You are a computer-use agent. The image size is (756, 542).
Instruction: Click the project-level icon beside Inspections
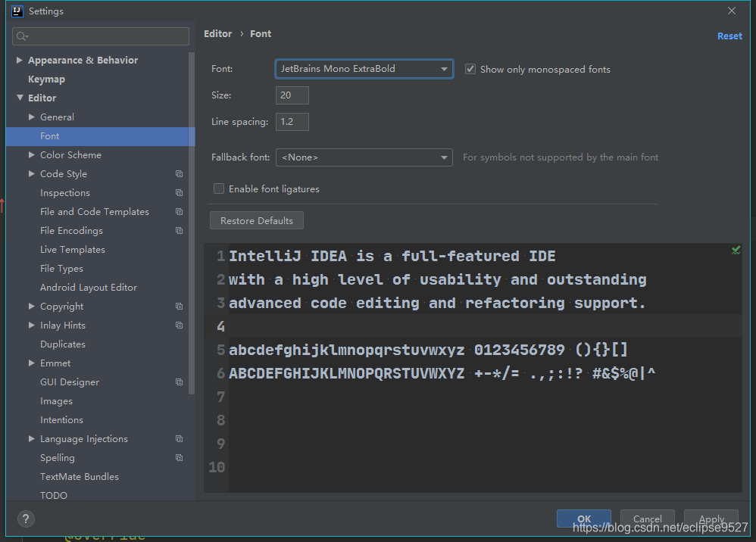[x=180, y=193]
